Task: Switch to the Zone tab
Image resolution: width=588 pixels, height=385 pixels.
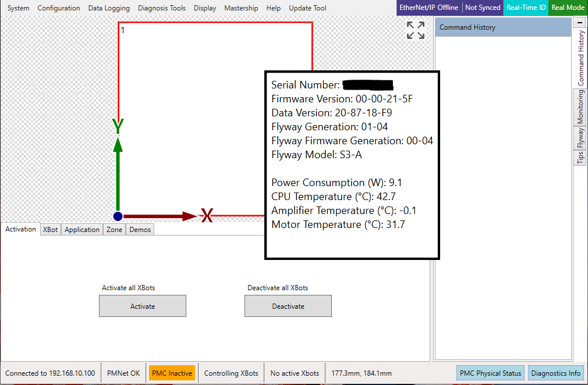Action: click(114, 230)
